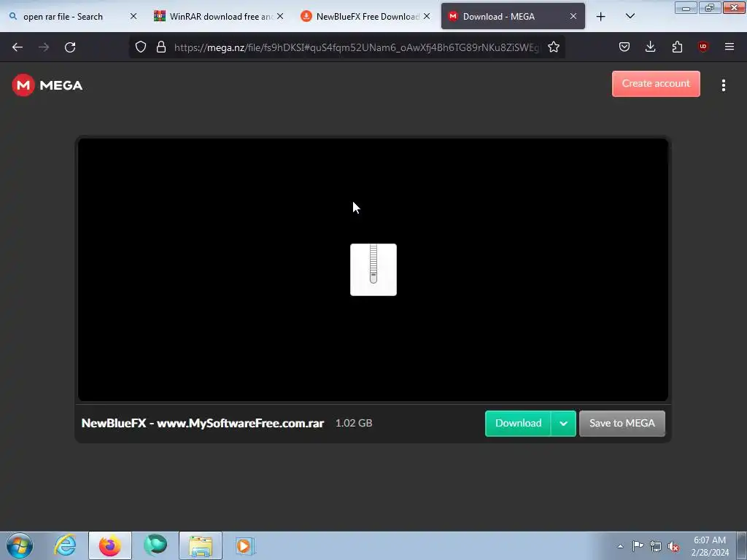Open the Firefox hamburger application menu
747x560 pixels.
pos(729,47)
